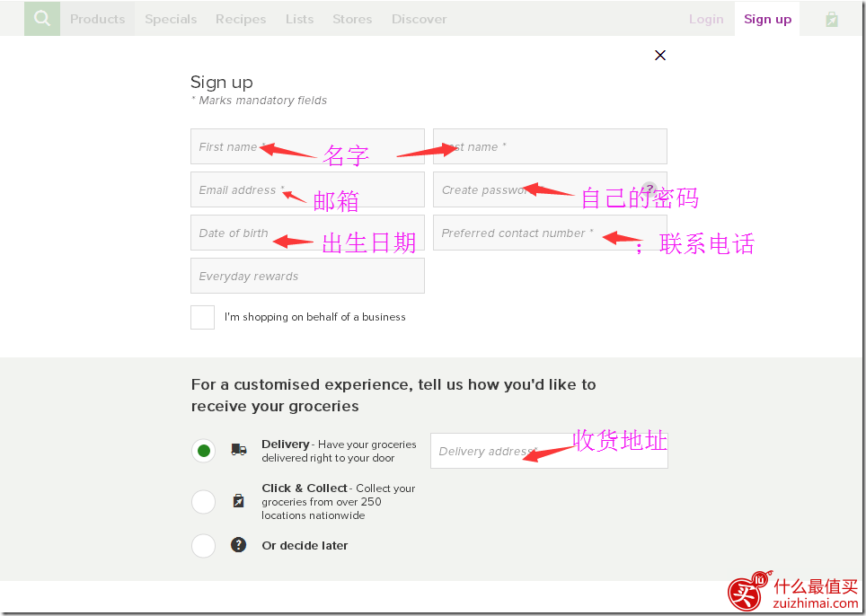Screen dimensions: 866x616
Task: Click into the Email address field
Action: (307, 189)
